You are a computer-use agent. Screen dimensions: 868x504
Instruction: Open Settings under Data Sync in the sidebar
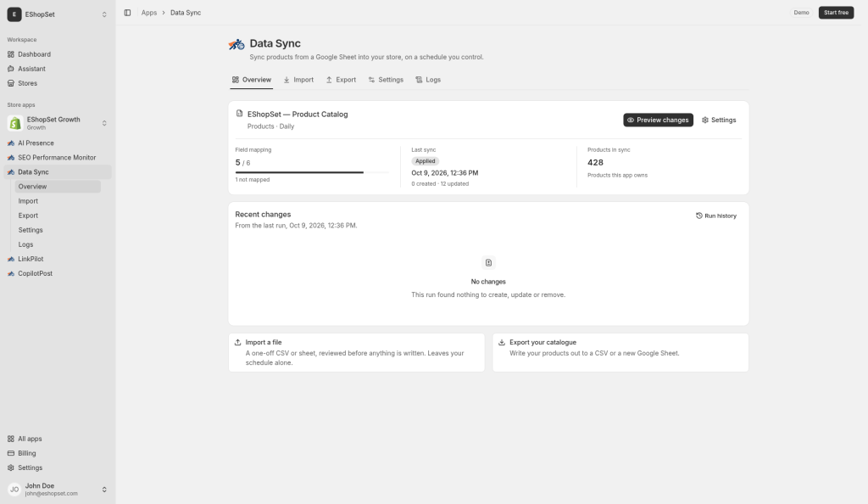(x=58, y=230)
